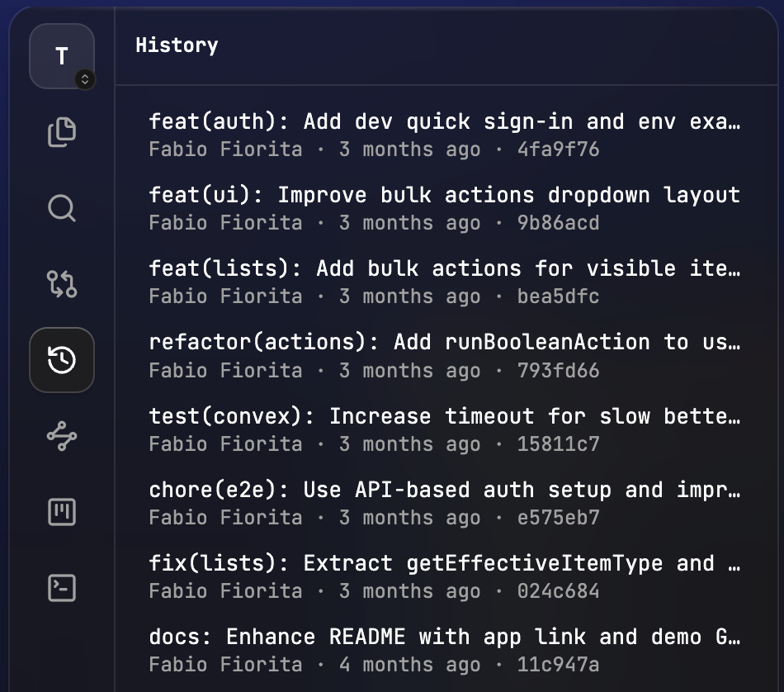This screenshot has width=784, height=692.
Task: Select commit "fix(lists): Extract getEffectiveItemType"
Action: pyautogui.click(x=445, y=576)
